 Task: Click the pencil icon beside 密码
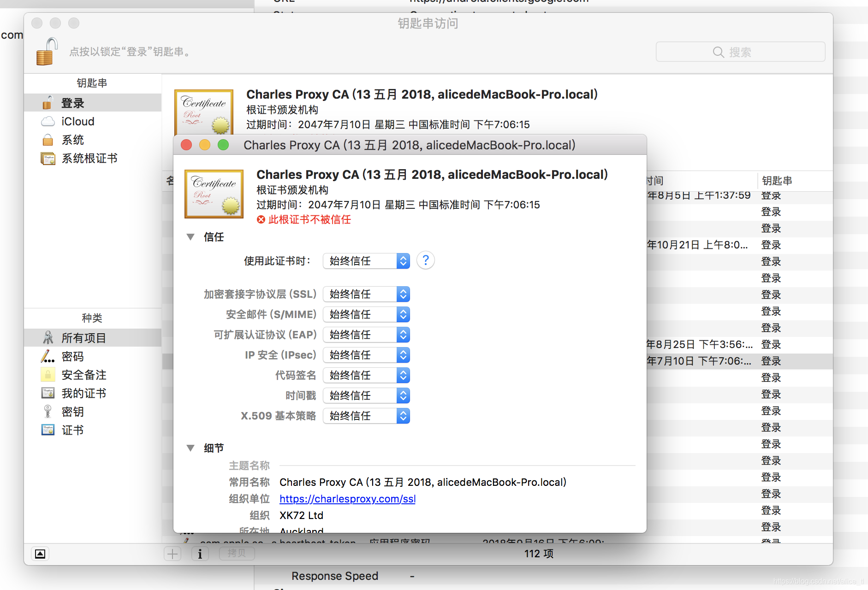click(48, 356)
